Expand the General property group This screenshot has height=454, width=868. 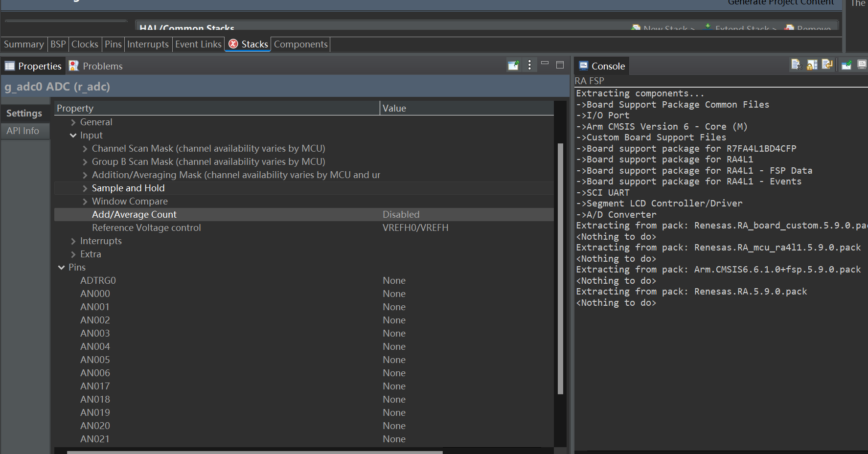click(x=73, y=122)
